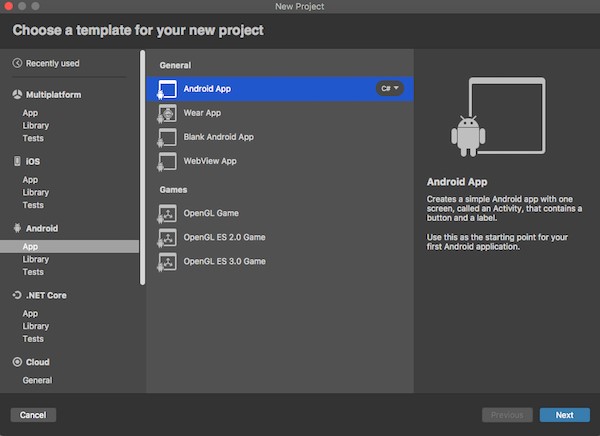The width and height of the screenshot is (600, 436).
Task: Choose the OpenGL ES 2.0 Game template
Action: pyautogui.click(x=280, y=237)
